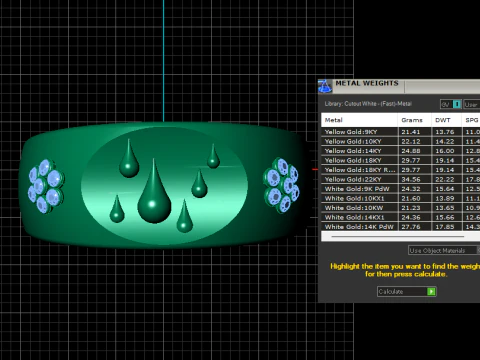The height and width of the screenshot is (360, 480).
Task: Select the Yellow Gold:10KY row
Action: coord(401,141)
